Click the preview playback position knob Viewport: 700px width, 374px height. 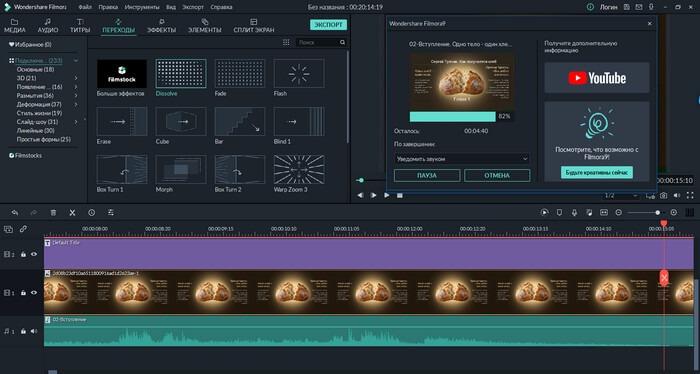[x=361, y=180]
